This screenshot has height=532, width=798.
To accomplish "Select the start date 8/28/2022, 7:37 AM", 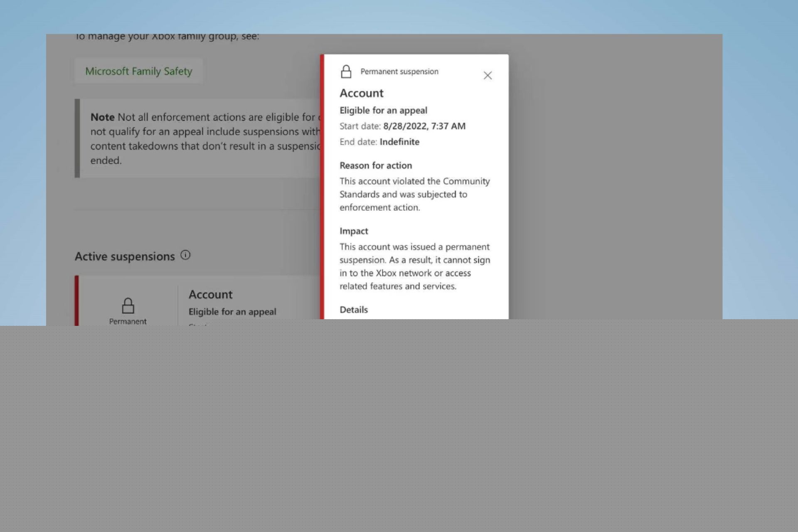I will point(424,126).
